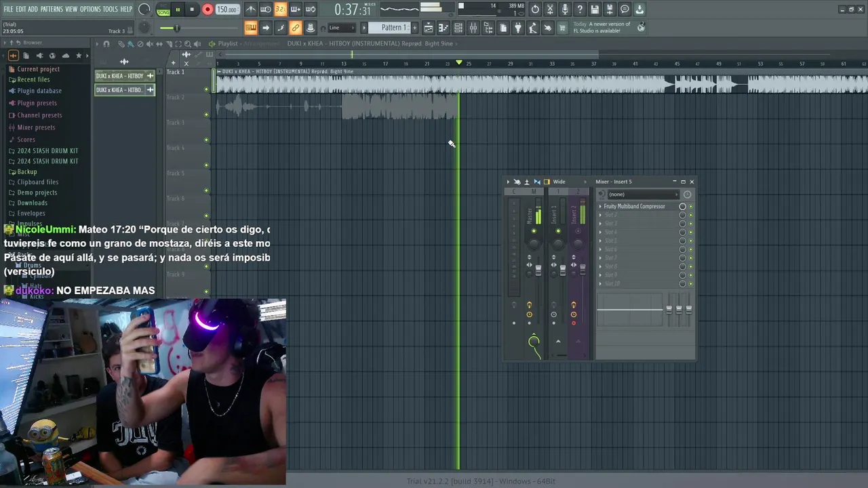The image size is (868, 488).
Task: Open the FILE menu
Action: 8,9
